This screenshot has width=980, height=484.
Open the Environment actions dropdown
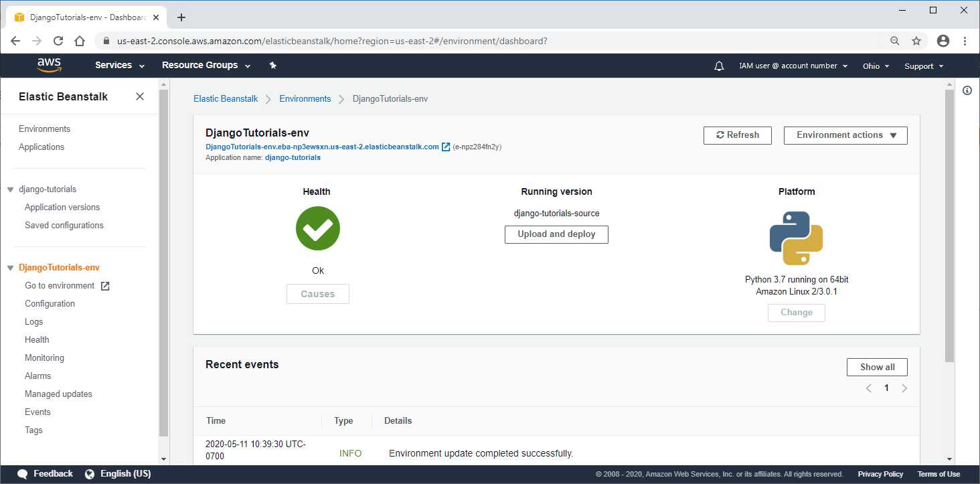tap(845, 135)
